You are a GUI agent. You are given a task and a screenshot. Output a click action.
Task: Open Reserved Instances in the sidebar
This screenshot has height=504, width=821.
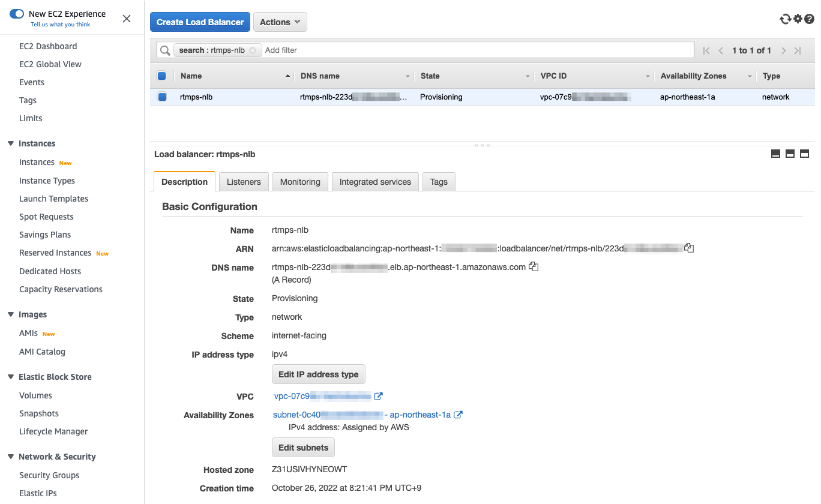(x=55, y=253)
